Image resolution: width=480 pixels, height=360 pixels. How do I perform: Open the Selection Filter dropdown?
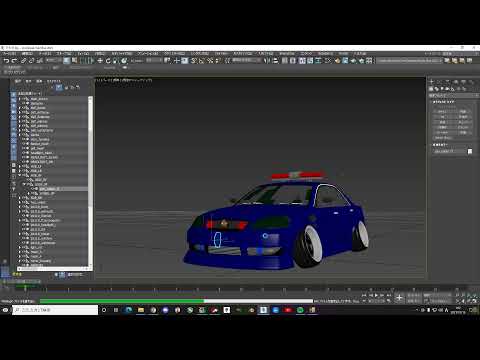[x=54, y=61]
